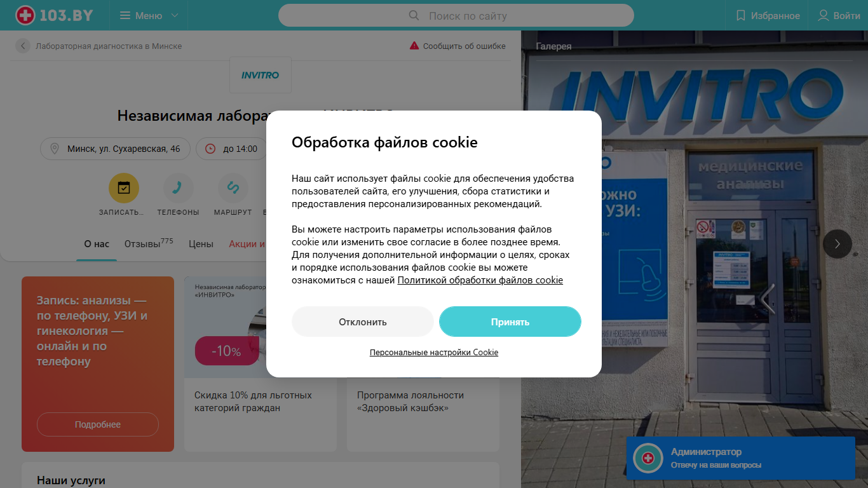Open the Администратор chat avatar

coord(648,458)
